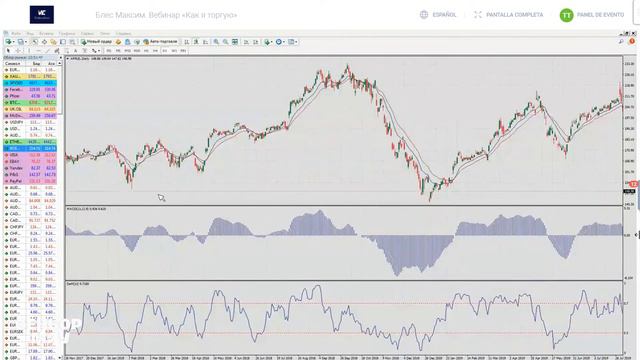This screenshot has height=360, width=640.
Task: Switch timeframe to MN
Action: [x=183, y=51]
